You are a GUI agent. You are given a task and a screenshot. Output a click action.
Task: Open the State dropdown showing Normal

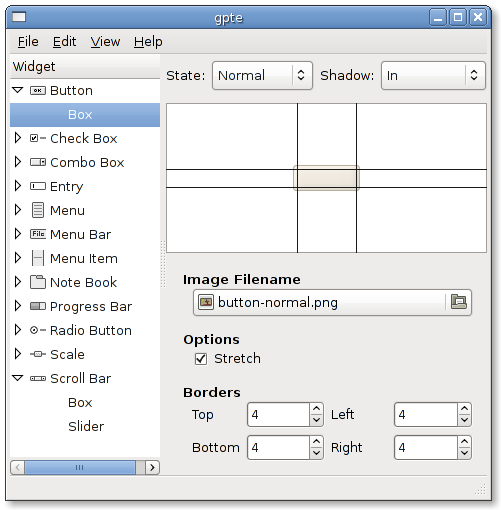tap(262, 75)
